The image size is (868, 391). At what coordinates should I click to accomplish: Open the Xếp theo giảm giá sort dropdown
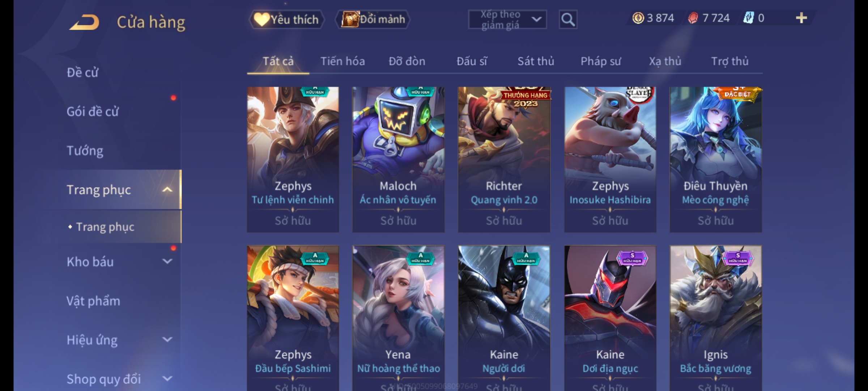[x=507, y=20]
